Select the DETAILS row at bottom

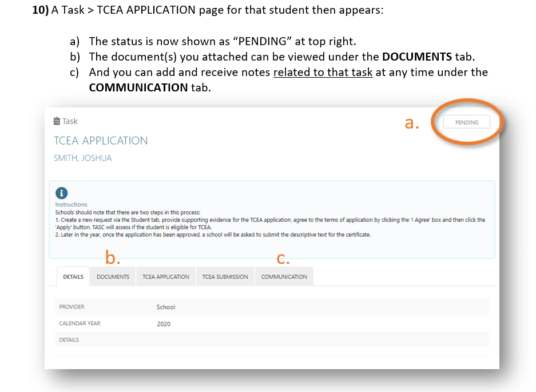(69, 339)
